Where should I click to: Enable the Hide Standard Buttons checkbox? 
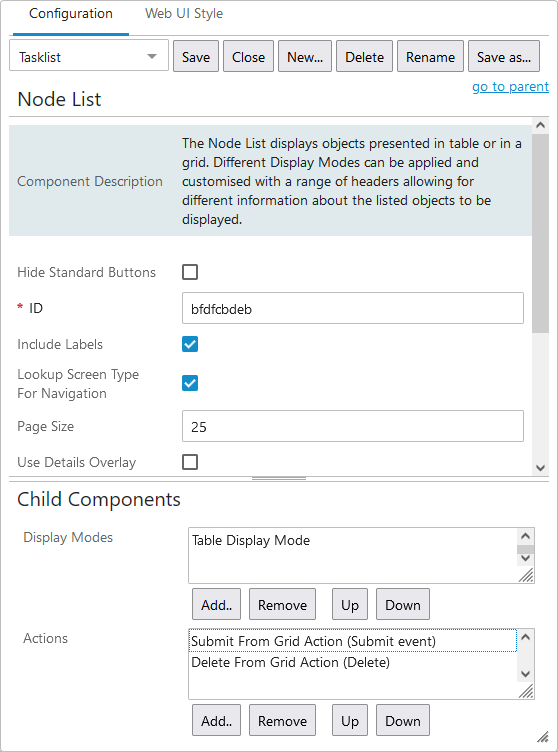(x=190, y=272)
